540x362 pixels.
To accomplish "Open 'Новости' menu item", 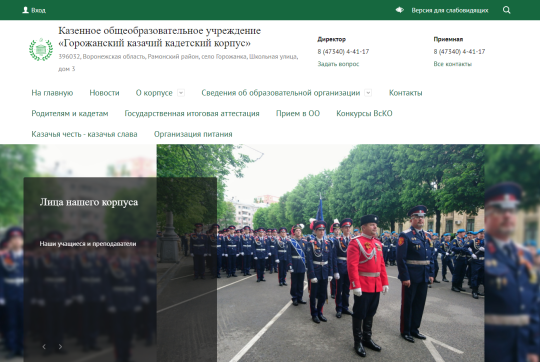I will click(x=104, y=93).
